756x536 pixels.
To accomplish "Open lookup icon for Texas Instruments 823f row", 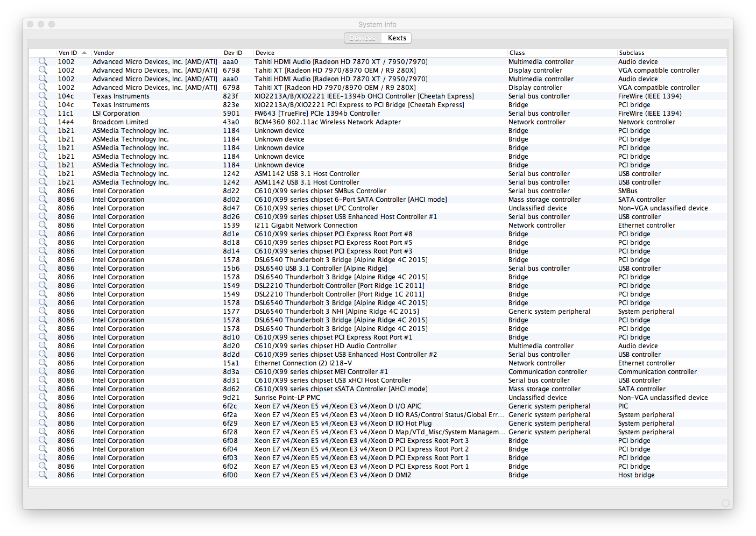I will pyautogui.click(x=43, y=96).
